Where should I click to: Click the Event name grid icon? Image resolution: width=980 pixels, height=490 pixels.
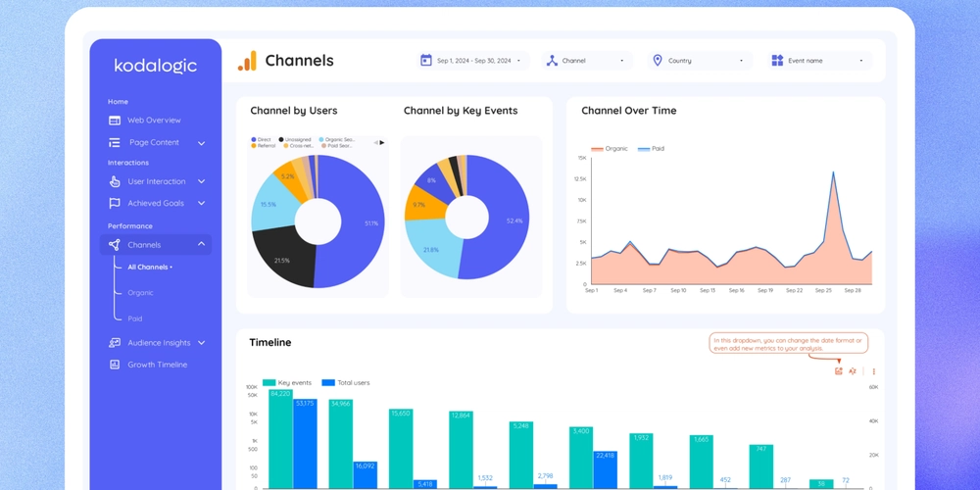point(777,60)
